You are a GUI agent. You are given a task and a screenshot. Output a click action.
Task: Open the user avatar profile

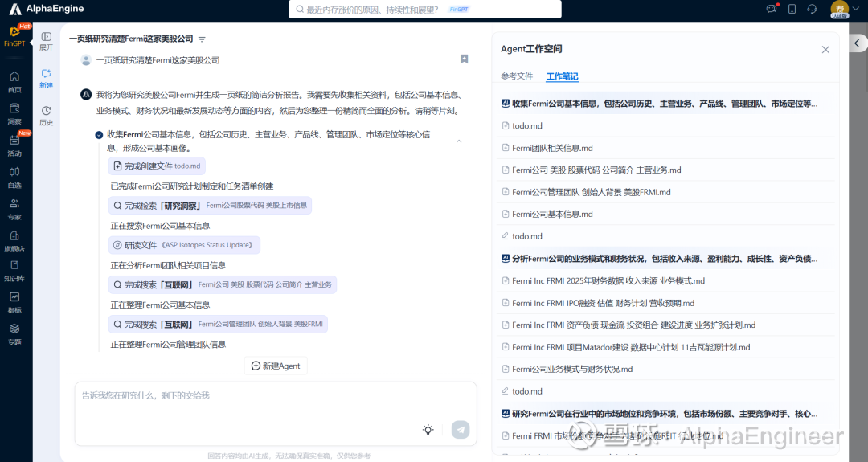point(840,10)
